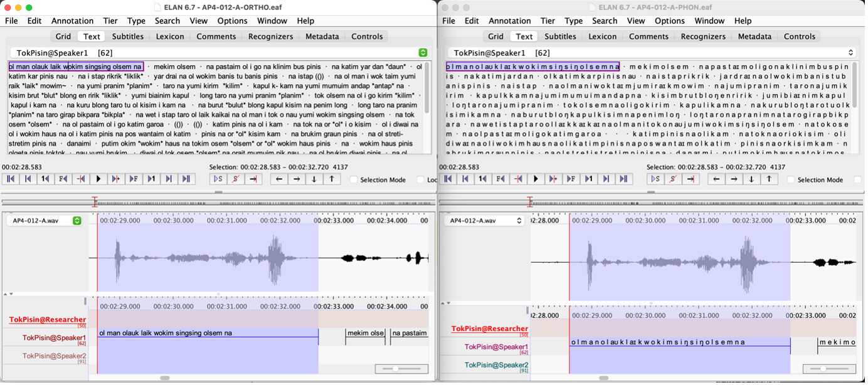The image size is (868, 385).
Task: Go to next scroll view in ORTHO window
Action: coord(169,179)
